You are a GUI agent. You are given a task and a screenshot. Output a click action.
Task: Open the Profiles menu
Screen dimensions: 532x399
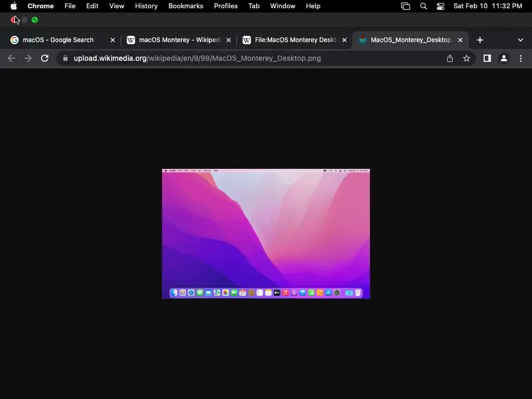tap(225, 6)
